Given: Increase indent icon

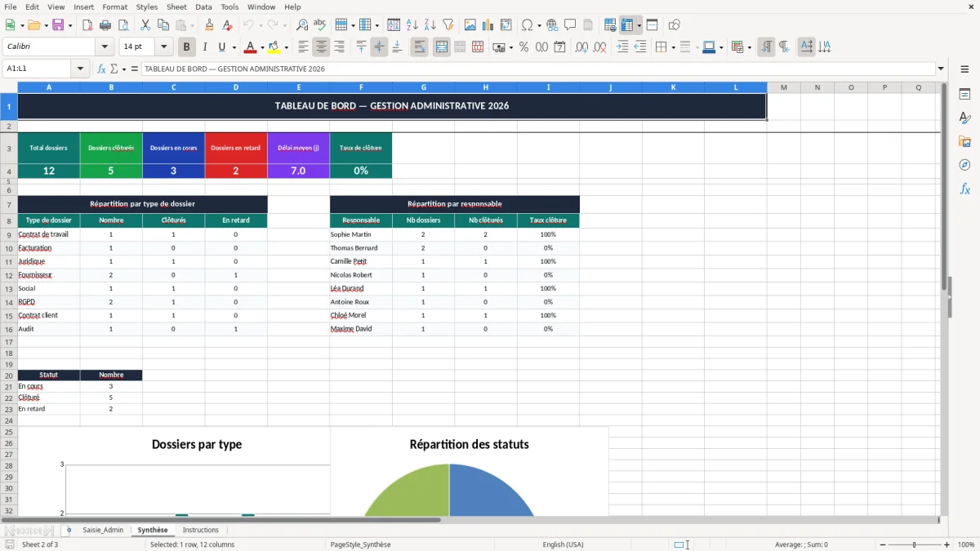Looking at the screenshot, I should (622, 47).
